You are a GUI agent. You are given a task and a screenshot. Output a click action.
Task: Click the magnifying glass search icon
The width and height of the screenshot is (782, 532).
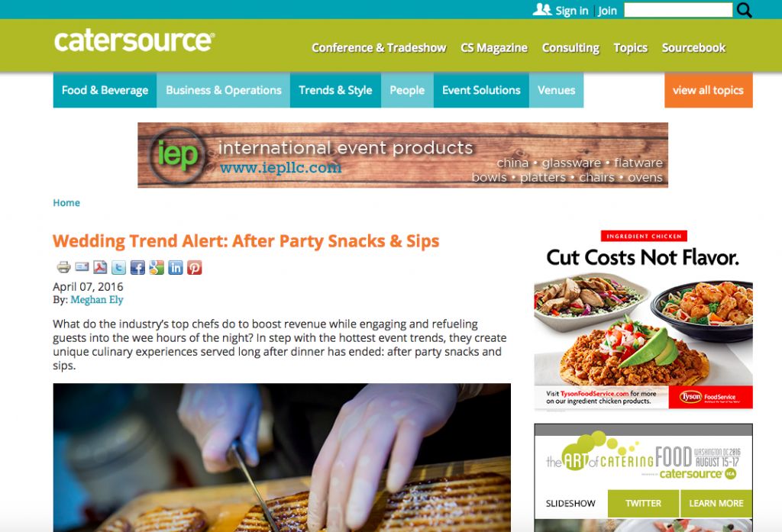(x=744, y=10)
